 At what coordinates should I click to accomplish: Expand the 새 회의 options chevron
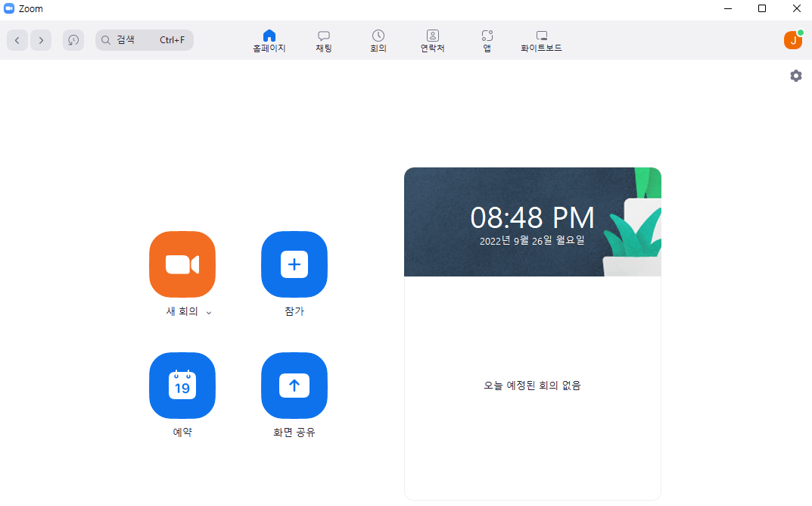(208, 312)
